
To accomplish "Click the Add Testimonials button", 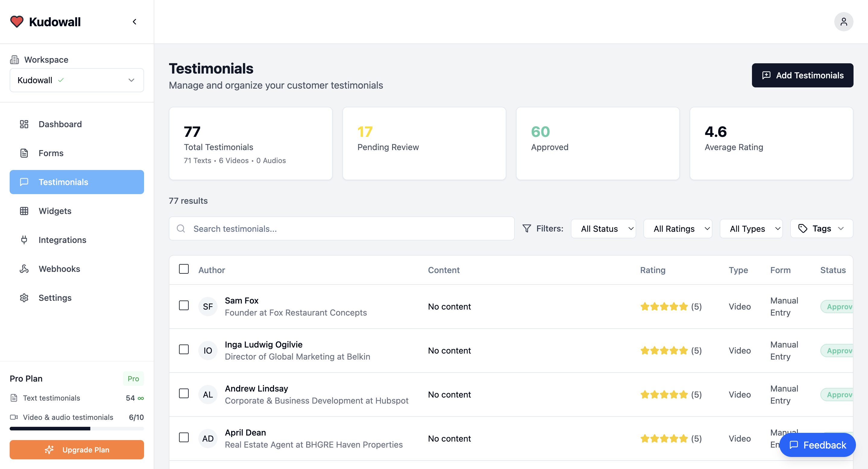I will (x=802, y=75).
